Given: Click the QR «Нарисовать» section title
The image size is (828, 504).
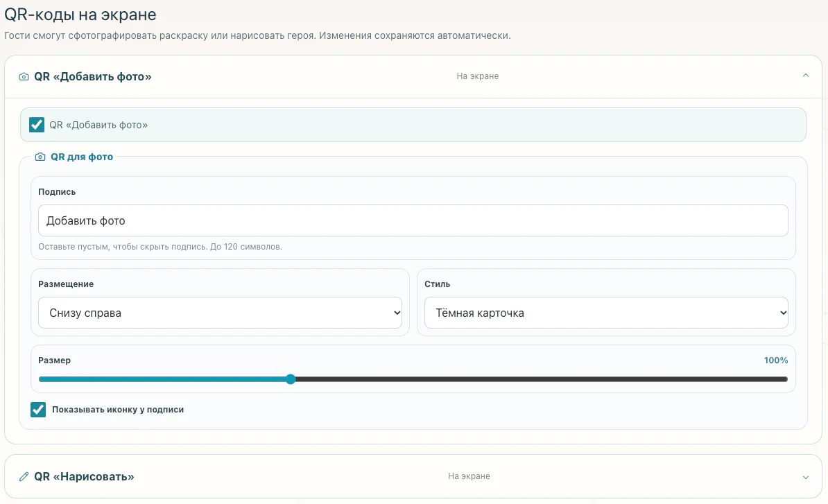Looking at the screenshot, I should (x=84, y=476).
